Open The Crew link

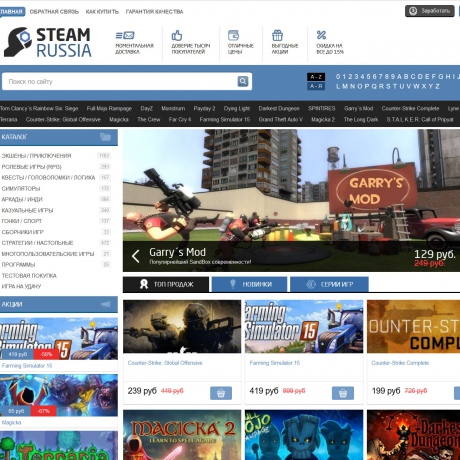coord(149,119)
